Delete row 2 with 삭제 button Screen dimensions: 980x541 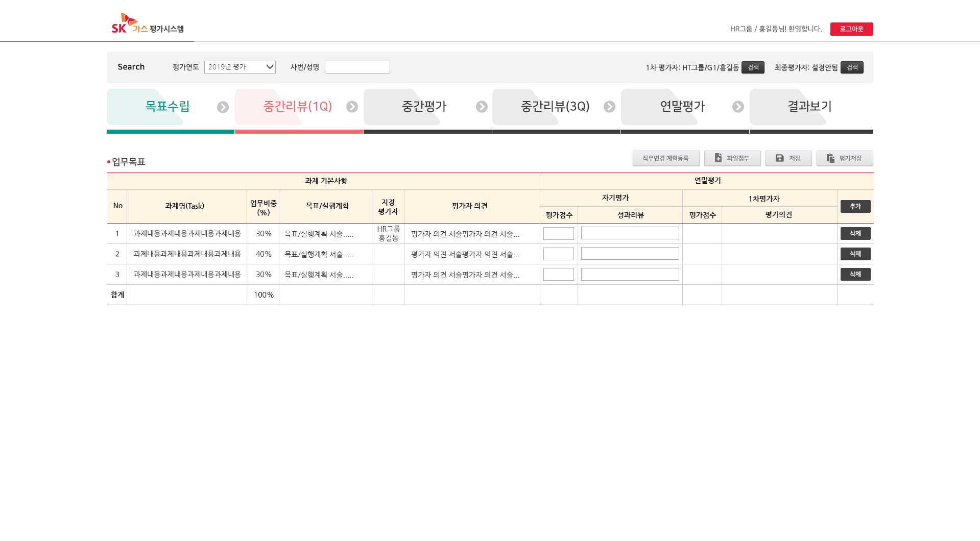pyautogui.click(x=855, y=254)
